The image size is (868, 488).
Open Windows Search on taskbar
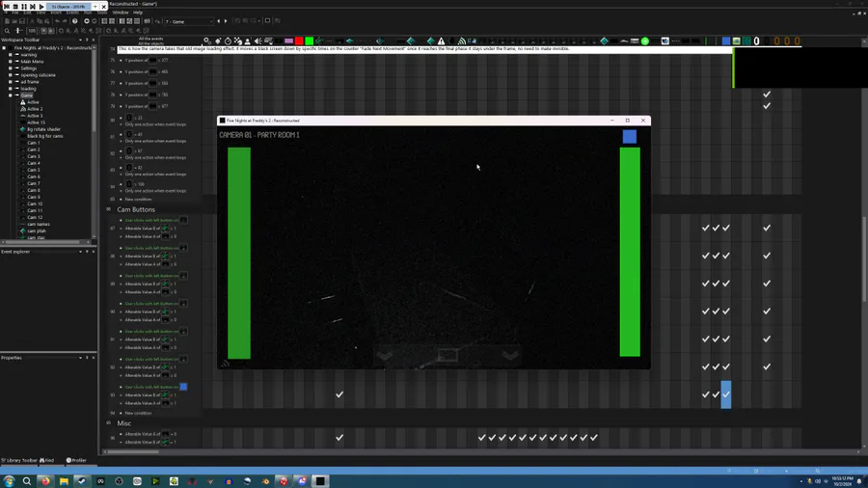pos(27,481)
